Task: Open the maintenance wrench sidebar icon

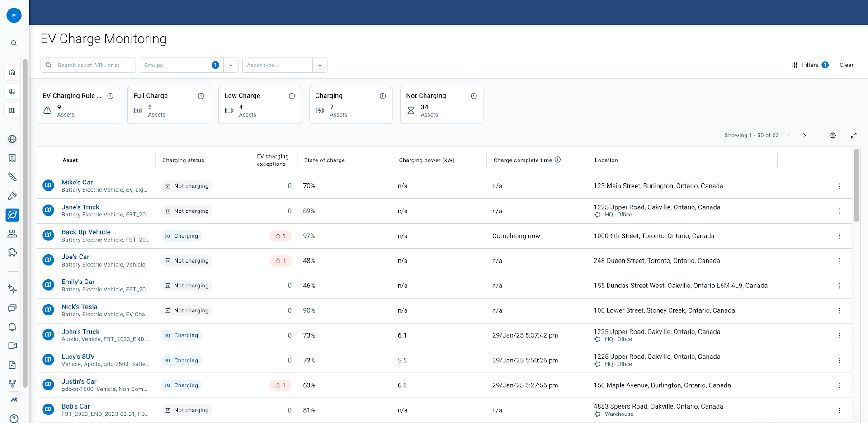Action: 13,196
